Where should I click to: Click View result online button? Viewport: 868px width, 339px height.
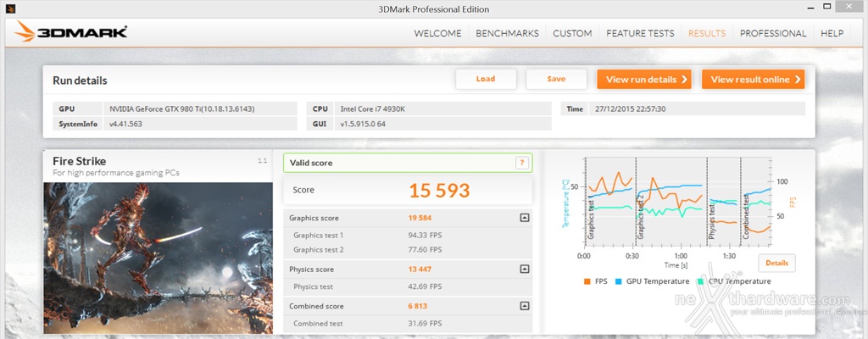[754, 79]
